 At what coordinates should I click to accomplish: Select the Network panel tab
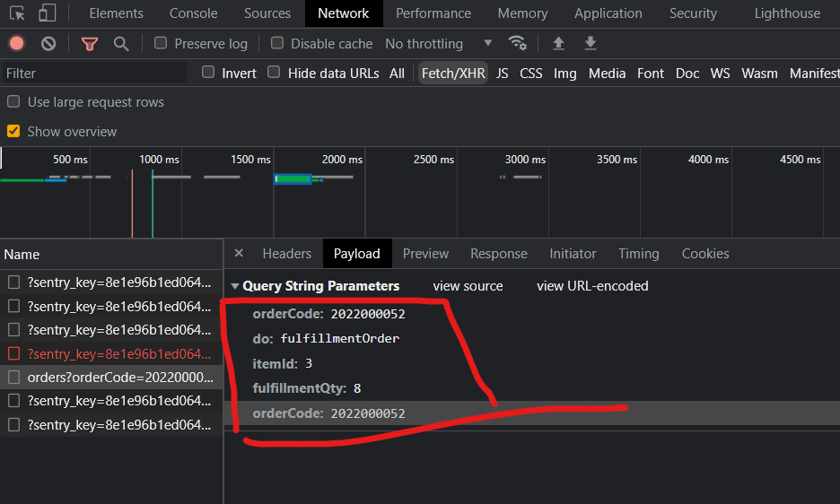click(x=344, y=13)
